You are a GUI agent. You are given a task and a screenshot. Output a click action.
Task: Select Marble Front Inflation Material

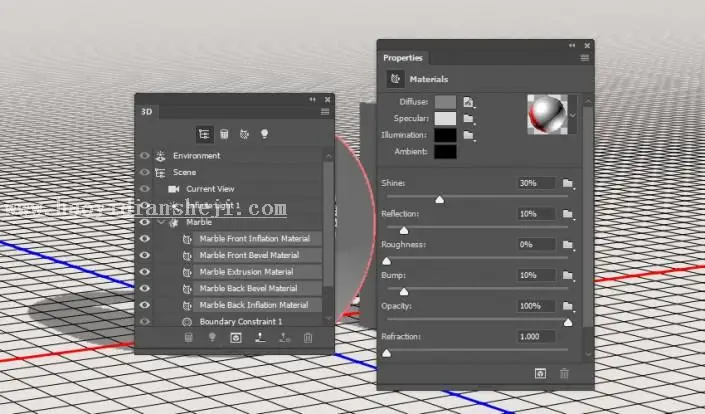tap(257, 239)
